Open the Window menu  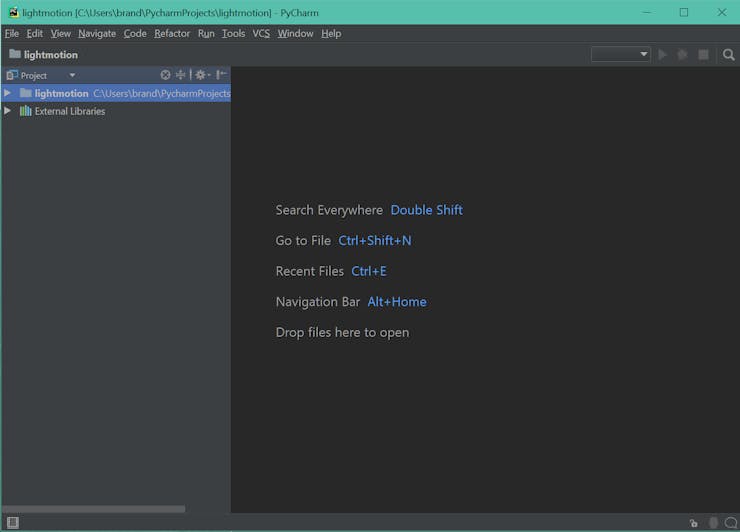coord(295,34)
